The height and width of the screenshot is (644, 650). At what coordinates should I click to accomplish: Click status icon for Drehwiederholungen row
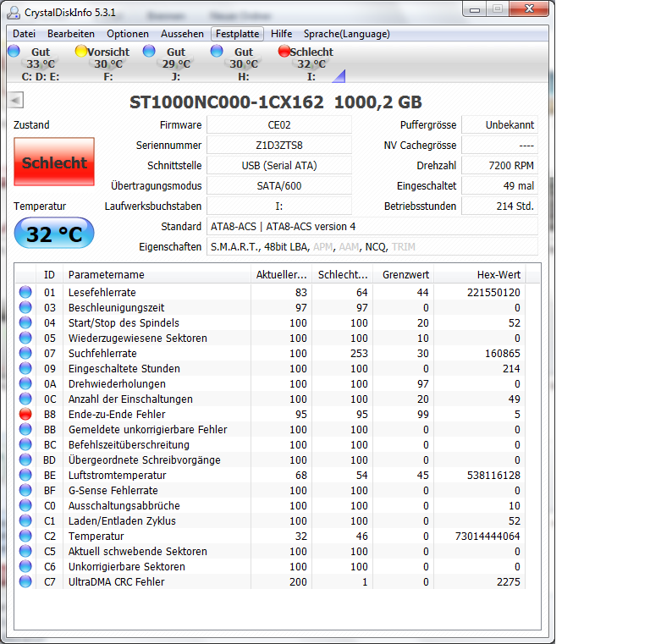[25, 383]
